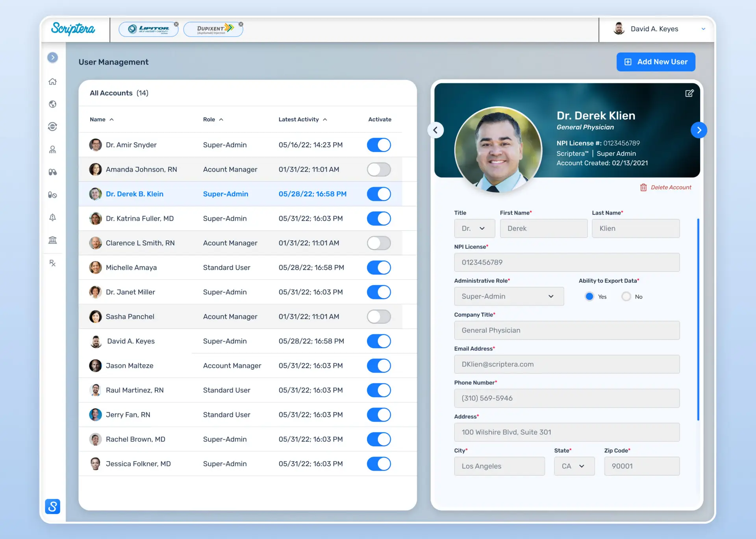This screenshot has height=539, width=756.
Task: Open the Home sidebar icon
Action: tap(53, 81)
